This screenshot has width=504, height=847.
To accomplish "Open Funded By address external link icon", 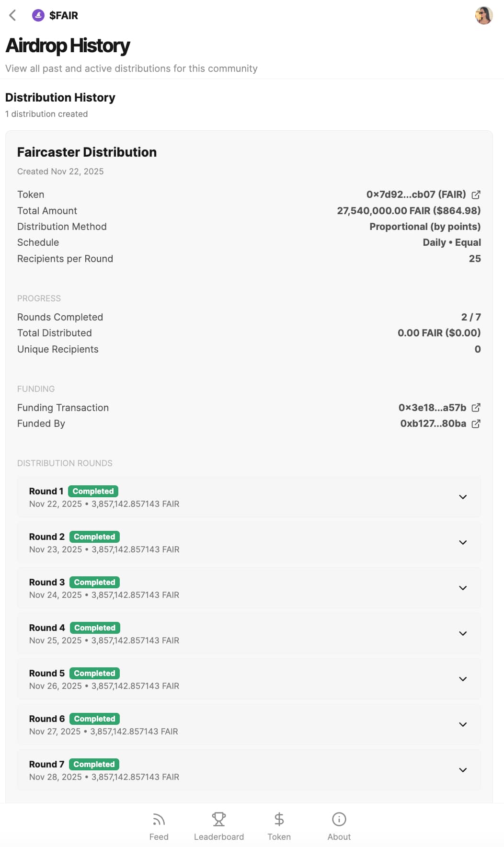I will 476,423.
